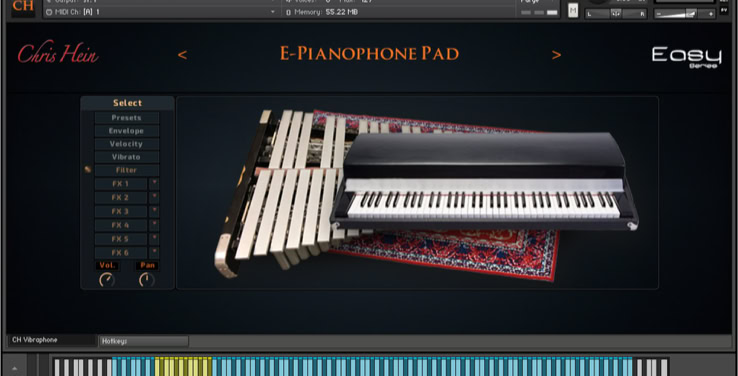This screenshot has height=376, width=738.
Task: Toggle the FX 6 on/off indicator
Action: coord(154,253)
